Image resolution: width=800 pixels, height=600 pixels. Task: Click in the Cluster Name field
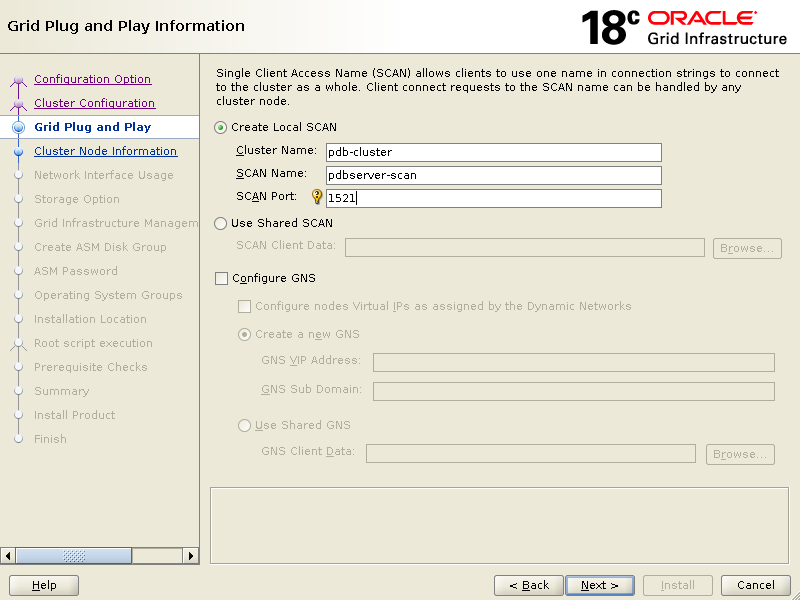click(x=494, y=153)
